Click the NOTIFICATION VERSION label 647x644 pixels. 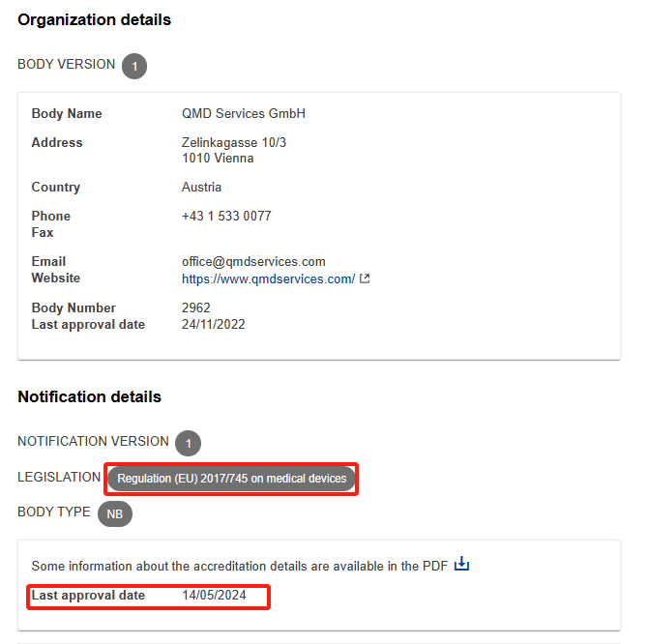point(93,442)
